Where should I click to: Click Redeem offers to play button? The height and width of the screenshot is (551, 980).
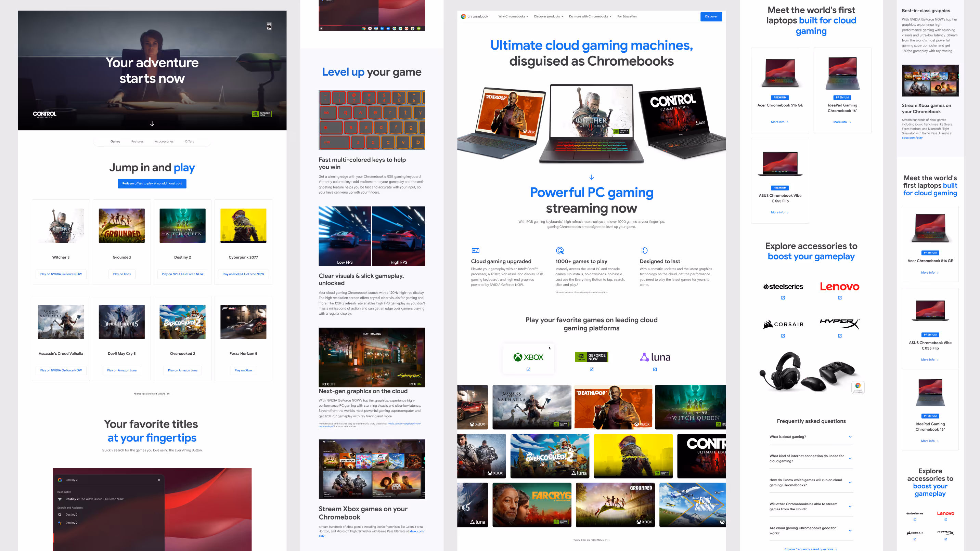(x=152, y=184)
